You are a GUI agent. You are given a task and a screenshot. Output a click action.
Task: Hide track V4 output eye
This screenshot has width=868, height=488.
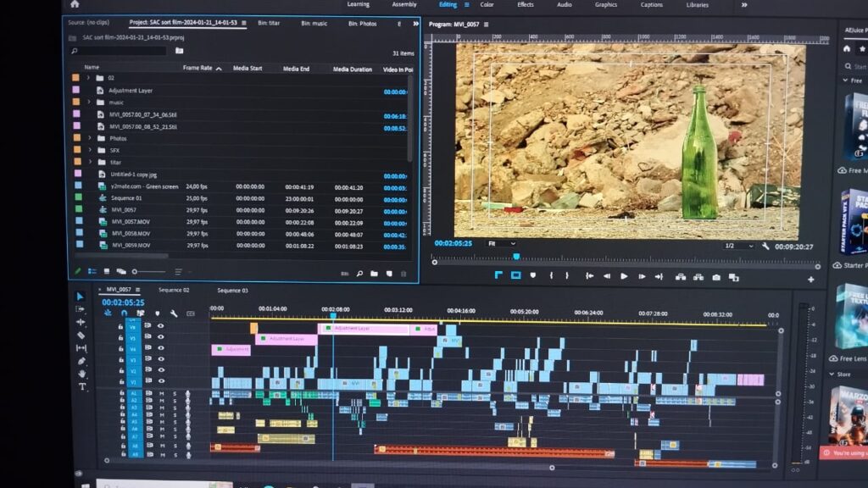161,348
